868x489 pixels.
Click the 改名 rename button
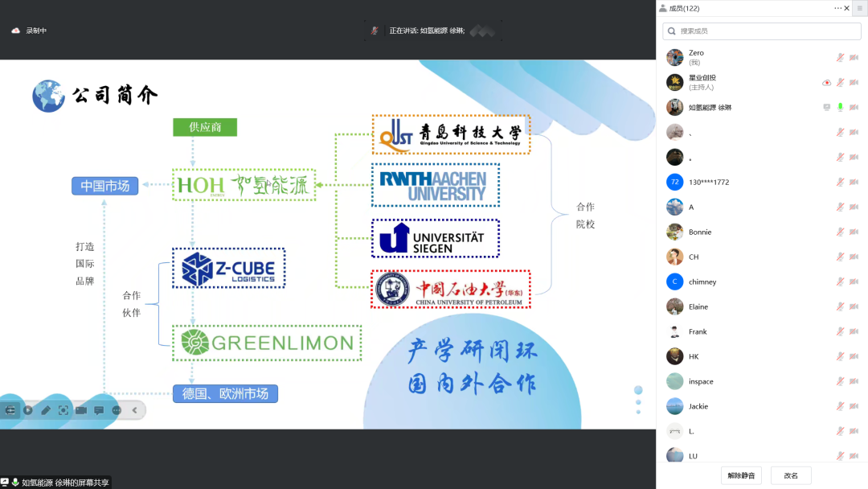click(791, 475)
